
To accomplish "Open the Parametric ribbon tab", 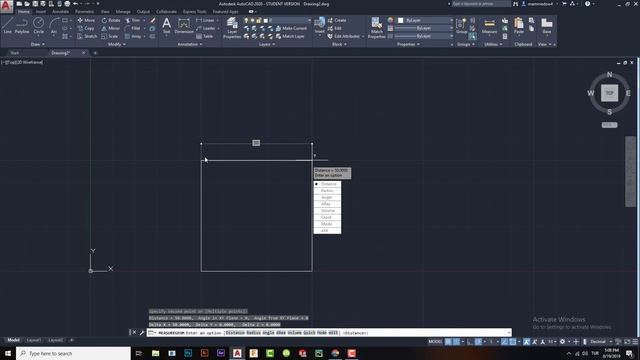I will click(x=84, y=12).
